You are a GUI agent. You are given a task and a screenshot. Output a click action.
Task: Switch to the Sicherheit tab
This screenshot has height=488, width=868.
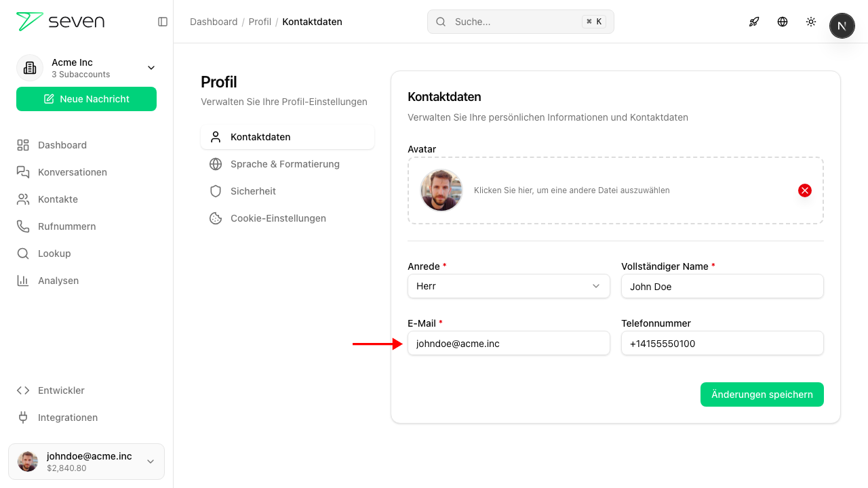point(252,191)
